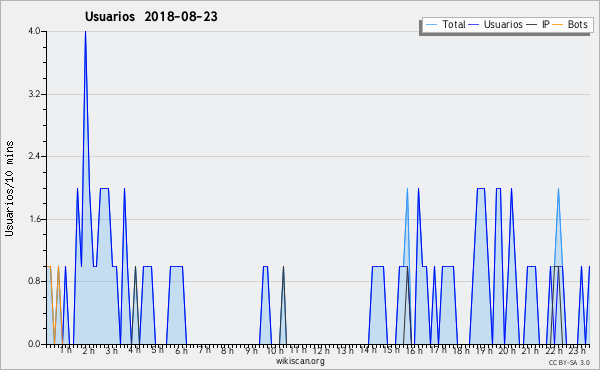Click the 4.0 peak near 2 h

(85, 32)
